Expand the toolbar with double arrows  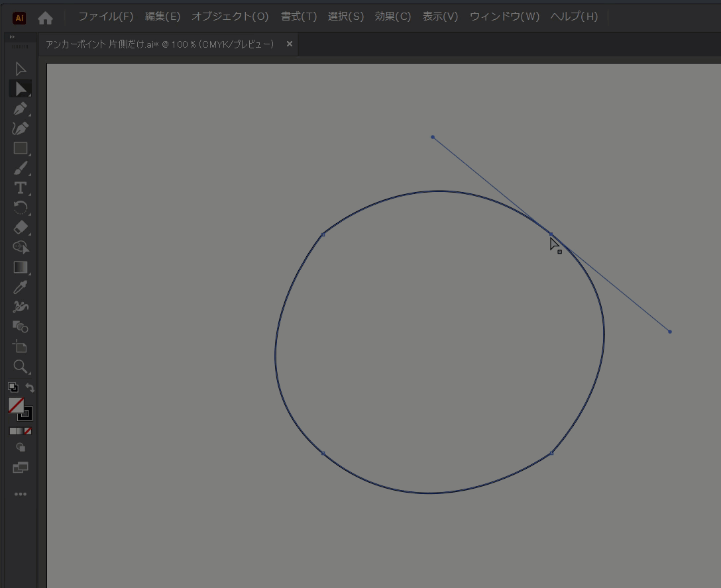[x=12, y=37]
